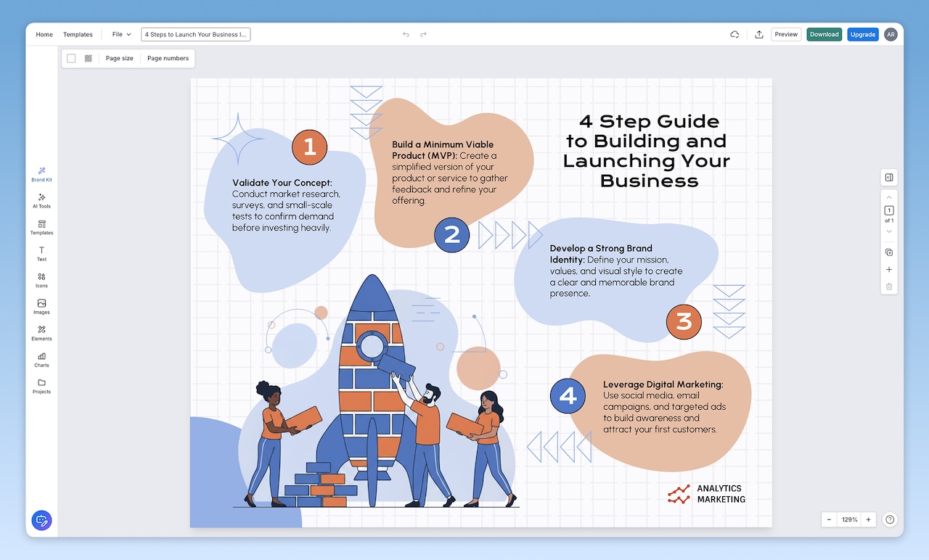Go to the Home menu item
Viewport: 929px width, 560px height.
[x=44, y=34]
